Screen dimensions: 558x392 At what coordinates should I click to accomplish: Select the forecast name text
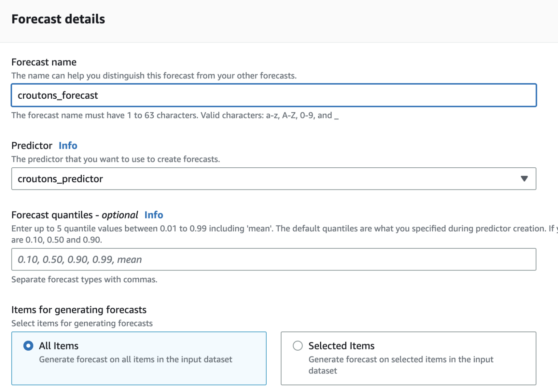[58, 95]
